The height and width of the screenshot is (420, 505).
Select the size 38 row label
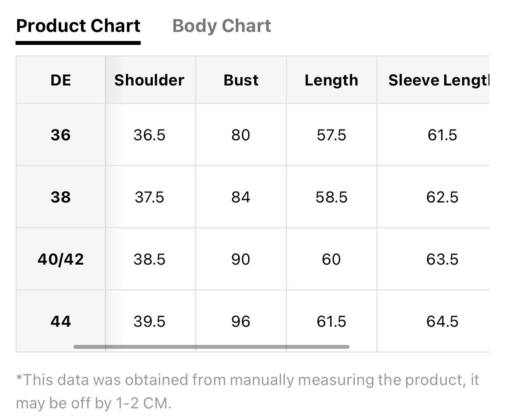pos(60,197)
